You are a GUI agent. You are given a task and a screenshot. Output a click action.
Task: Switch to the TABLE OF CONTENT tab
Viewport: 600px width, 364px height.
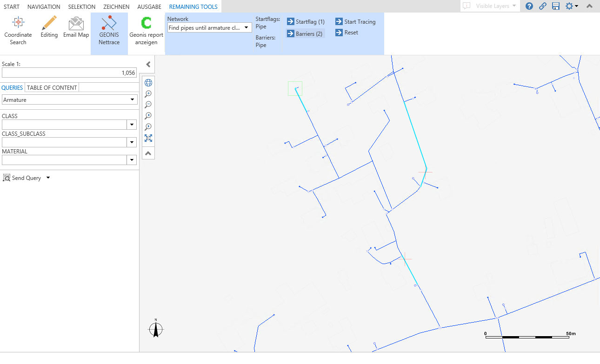(51, 87)
